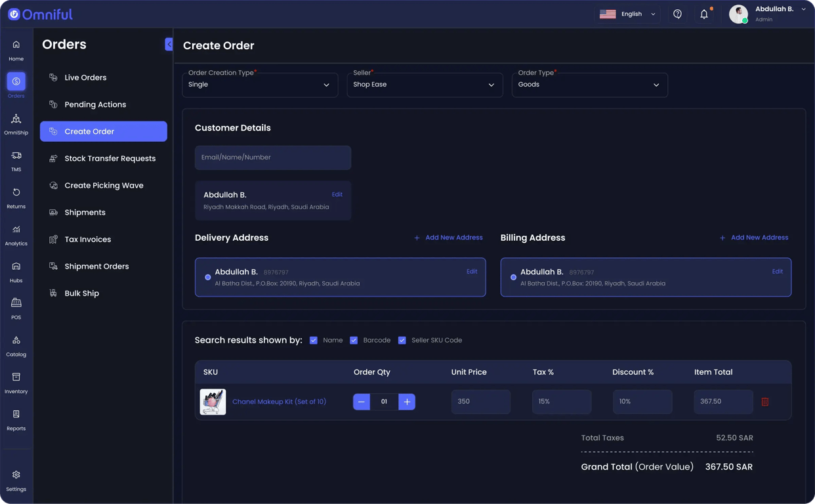Open the English language selector
The width and height of the screenshot is (815, 504).
[x=628, y=13]
